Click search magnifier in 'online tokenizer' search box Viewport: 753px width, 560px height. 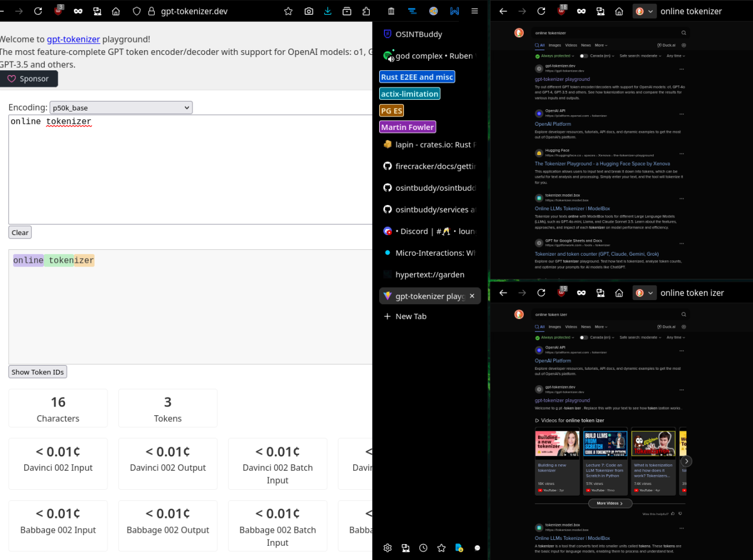pos(684,33)
